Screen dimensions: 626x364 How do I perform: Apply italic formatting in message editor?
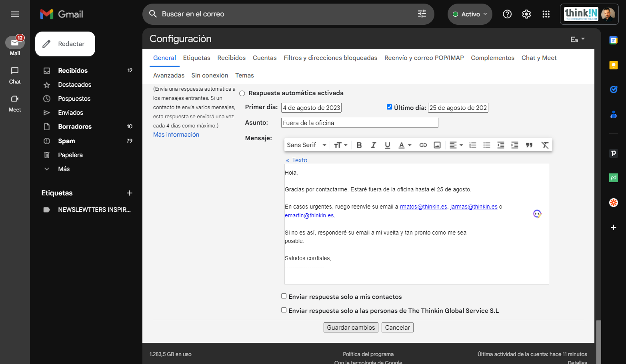pos(373,145)
